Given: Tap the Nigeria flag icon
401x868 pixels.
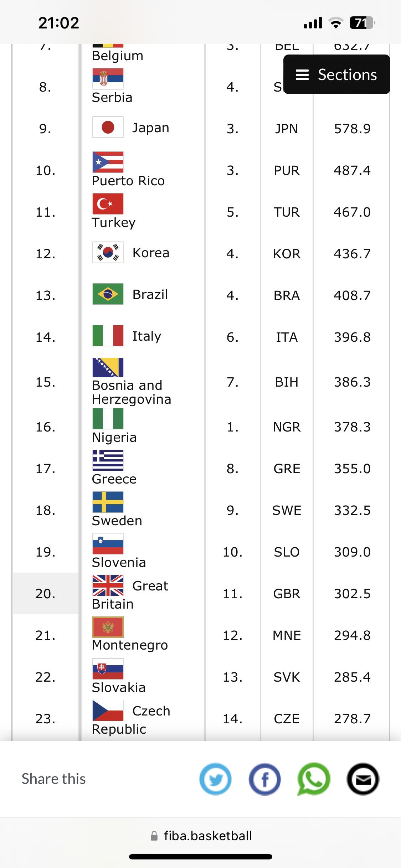Looking at the screenshot, I should point(108,419).
